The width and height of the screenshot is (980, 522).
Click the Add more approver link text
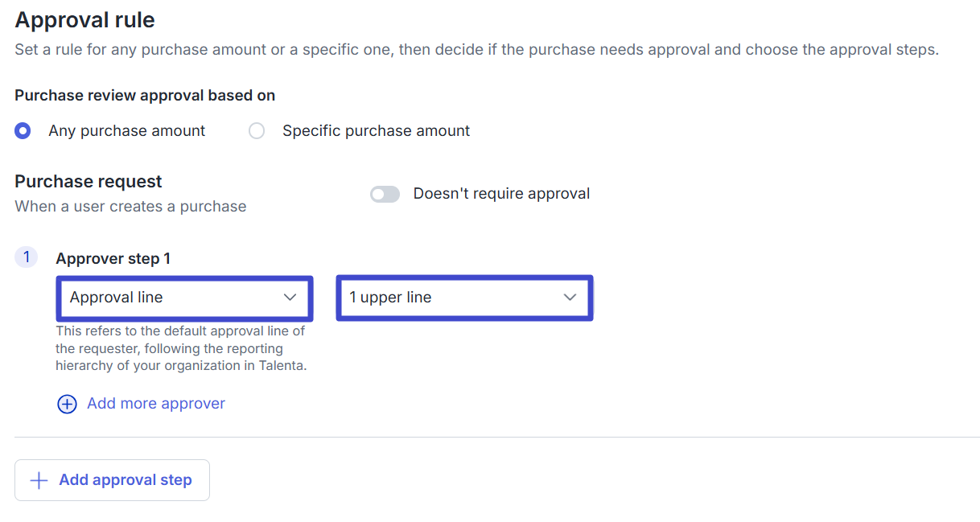pos(156,404)
